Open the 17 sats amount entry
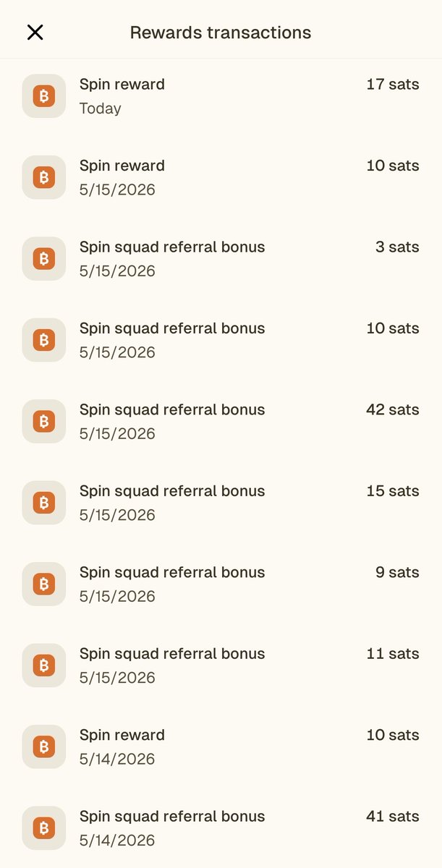Viewport: 442px width, 868px height. point(393,84)
